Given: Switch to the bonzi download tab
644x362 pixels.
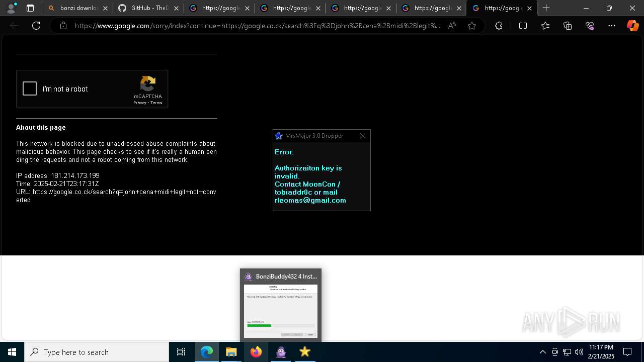Looking at the screenshot, I should coord(77,8).
